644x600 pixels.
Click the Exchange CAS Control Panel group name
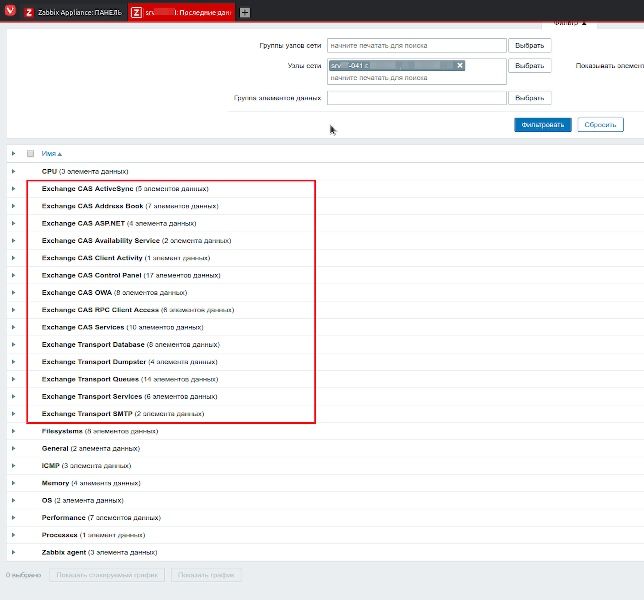91,275
